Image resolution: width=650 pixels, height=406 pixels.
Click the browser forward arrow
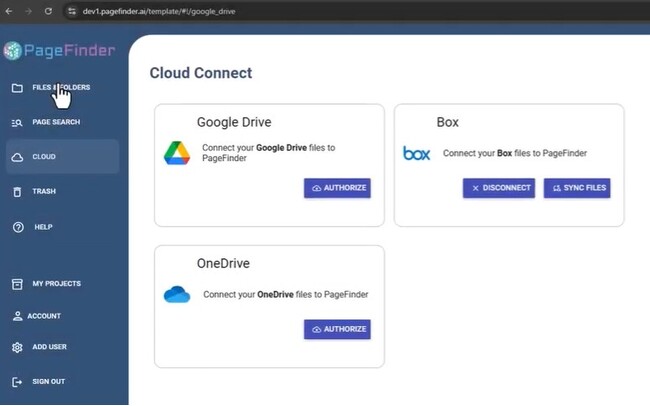coord(29,11)
